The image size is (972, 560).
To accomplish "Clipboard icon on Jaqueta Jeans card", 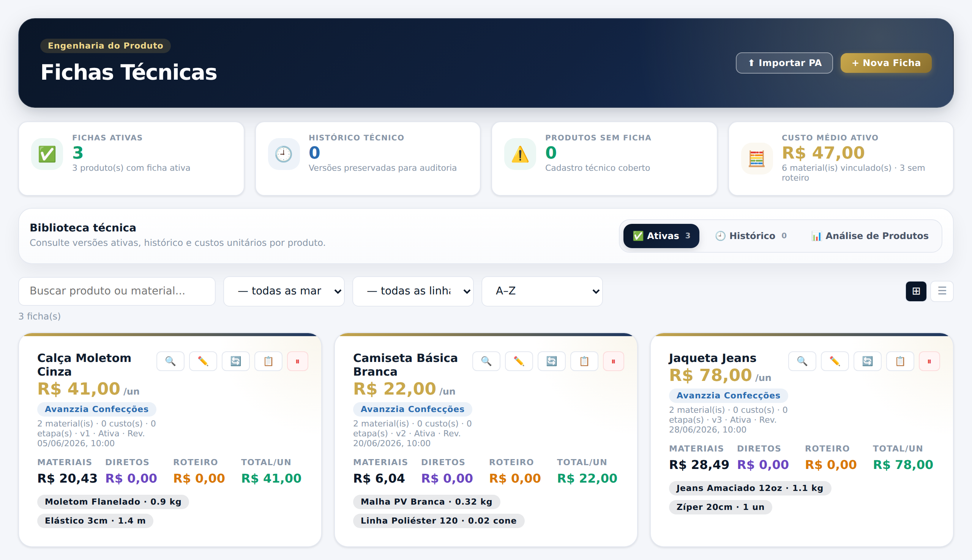I will [900, 361].
